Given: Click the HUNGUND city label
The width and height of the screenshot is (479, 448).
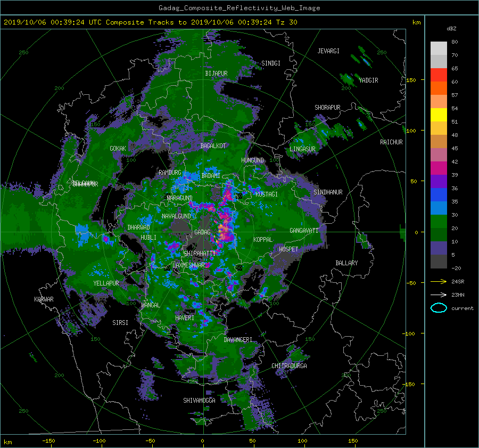Looking at the screenshot, I should pyautogui.click(x=252, y=160).
